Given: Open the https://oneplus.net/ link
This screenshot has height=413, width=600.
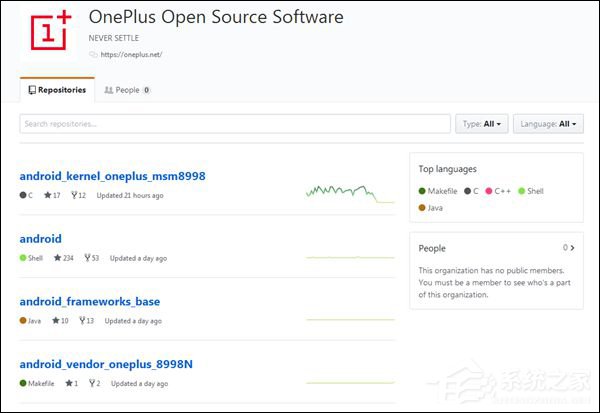Looking at the screenshot, I should [x=131, y=55].
